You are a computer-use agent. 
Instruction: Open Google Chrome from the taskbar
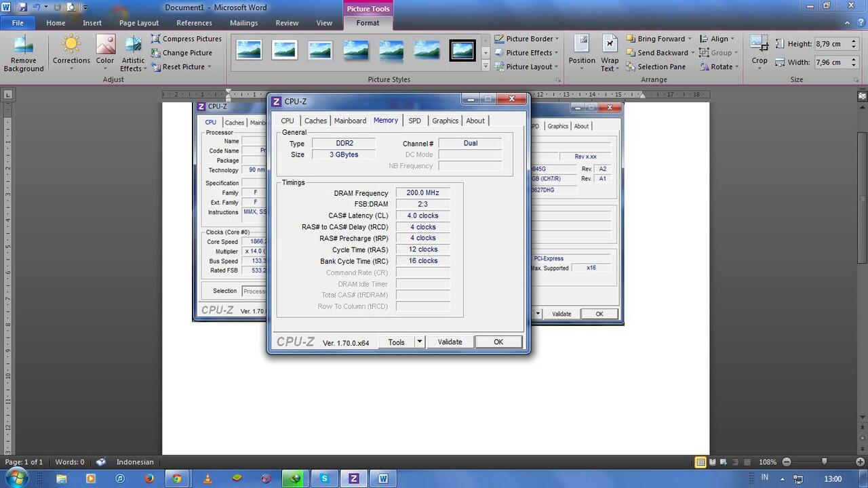[x=177, y=479]
